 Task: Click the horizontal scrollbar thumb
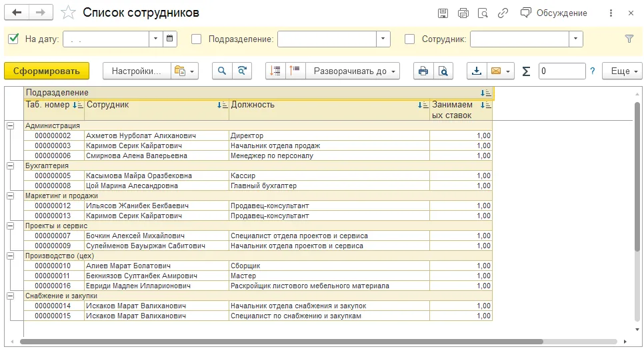point(281,342)
